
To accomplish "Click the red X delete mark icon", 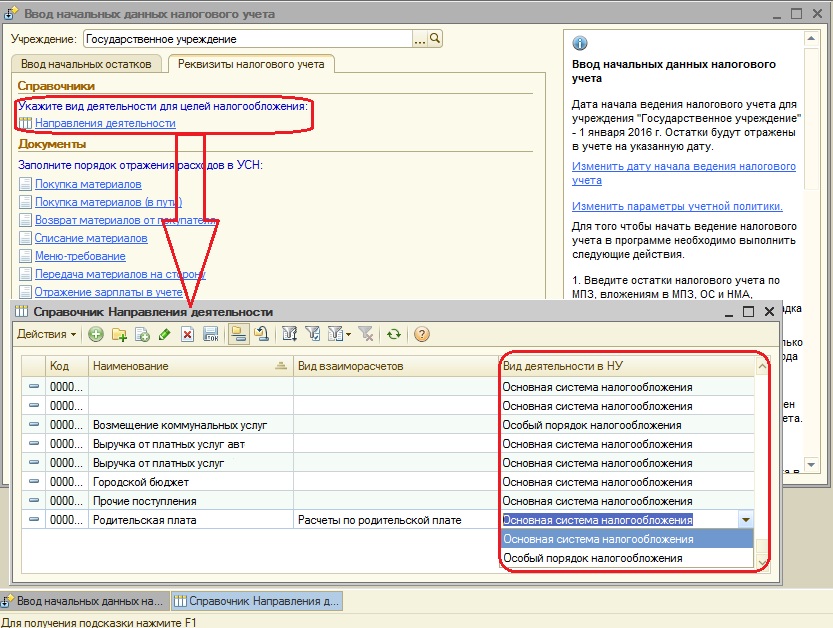I will pyautogui.click(x=186, y=335).
